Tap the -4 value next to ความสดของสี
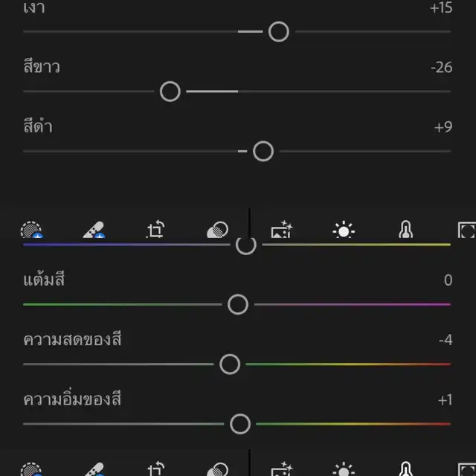The height and width of the screenshot is (476, 476). (446, 340)
